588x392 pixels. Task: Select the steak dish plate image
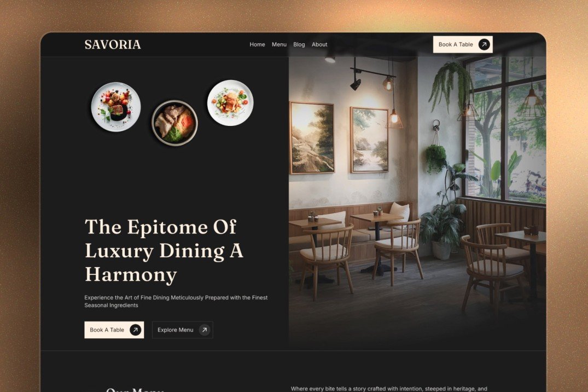click(x=116, y=107)
